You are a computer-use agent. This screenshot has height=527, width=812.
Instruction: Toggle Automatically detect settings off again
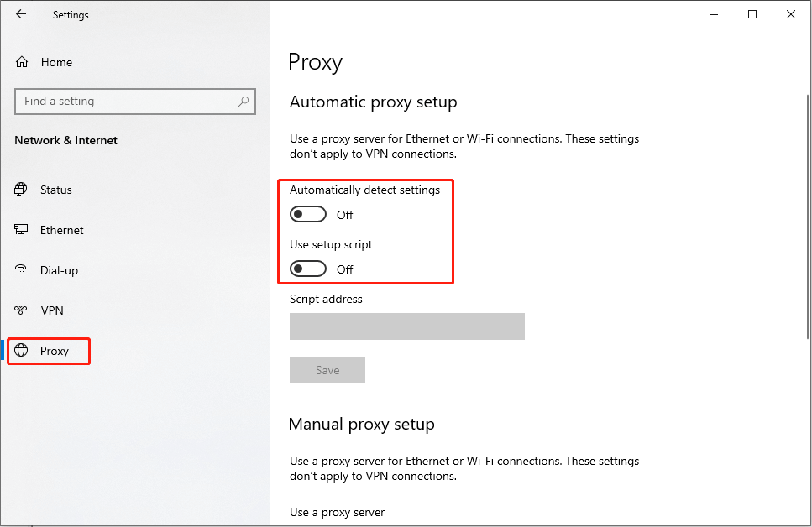pyautogui.click(x=308, y=214)
